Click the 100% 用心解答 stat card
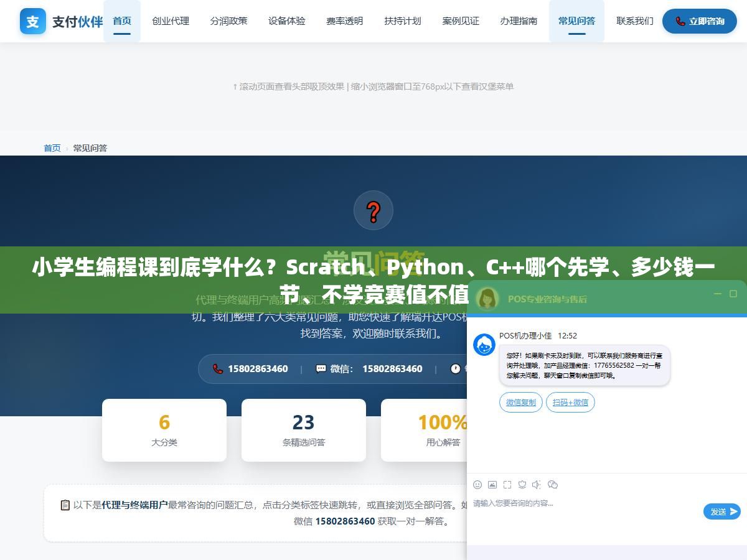 (x=424, y=430)
